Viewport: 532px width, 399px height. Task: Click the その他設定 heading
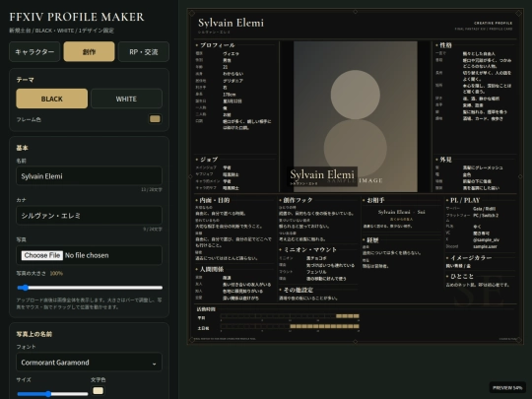(299, 290)
